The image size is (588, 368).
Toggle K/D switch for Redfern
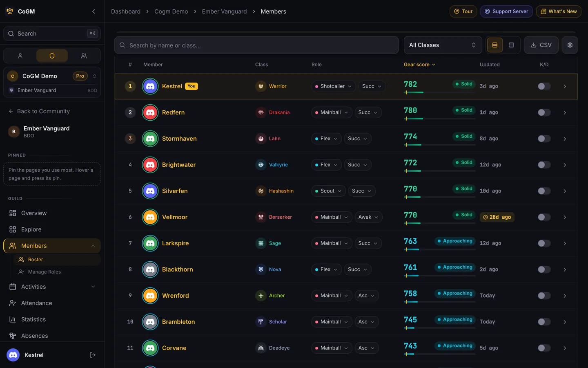(x=544, y=112)
